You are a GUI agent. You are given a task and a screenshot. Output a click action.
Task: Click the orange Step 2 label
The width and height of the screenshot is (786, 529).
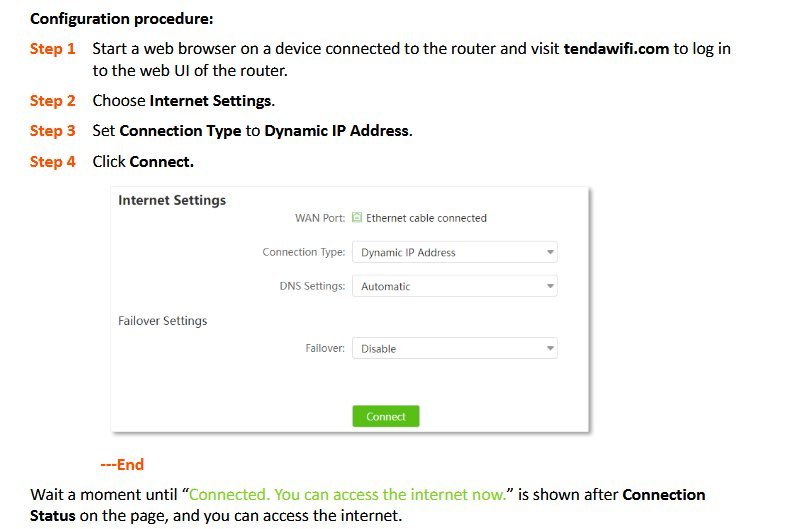point(52,100)
